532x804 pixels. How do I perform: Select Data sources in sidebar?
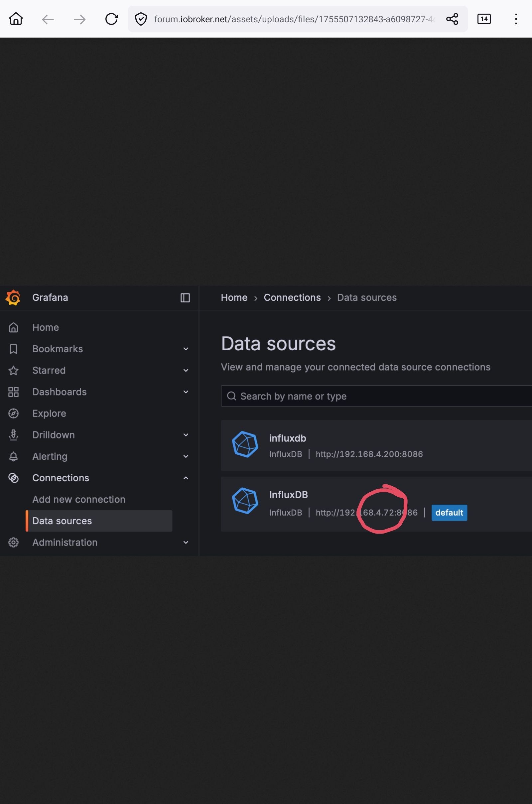62,521
